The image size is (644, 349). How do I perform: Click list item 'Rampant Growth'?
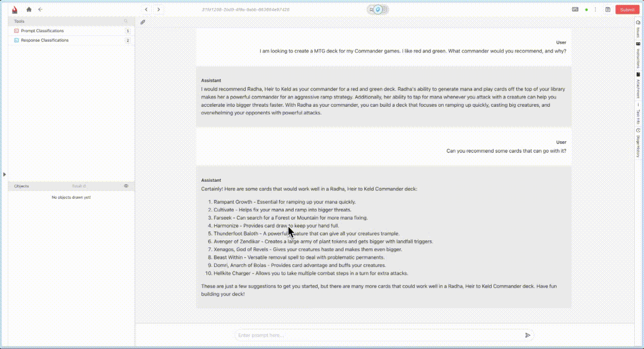tap(285, 202)
